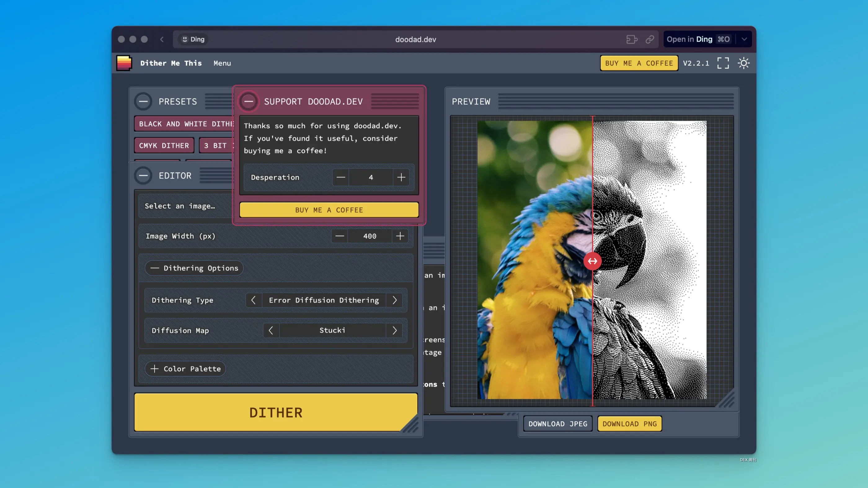The width and height of the screenshot is (868, 488).
Task: Expand the Color Palette section
Action: click(185, 369)
